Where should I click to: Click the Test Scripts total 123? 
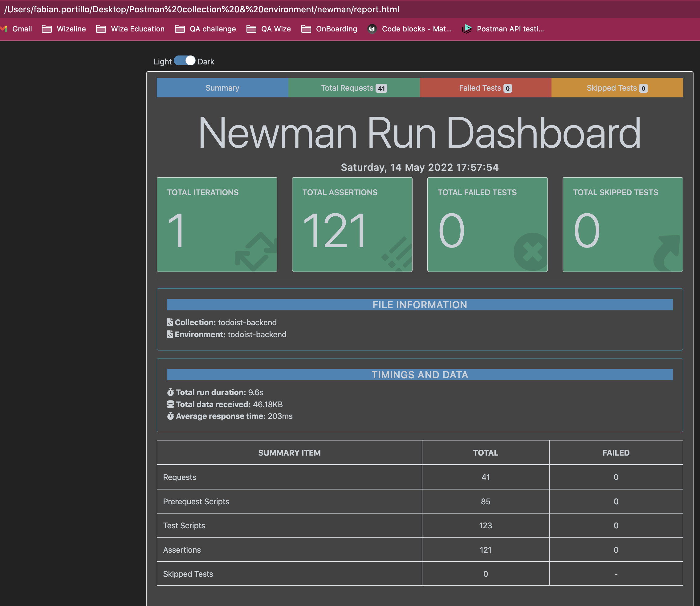point(485,525)
